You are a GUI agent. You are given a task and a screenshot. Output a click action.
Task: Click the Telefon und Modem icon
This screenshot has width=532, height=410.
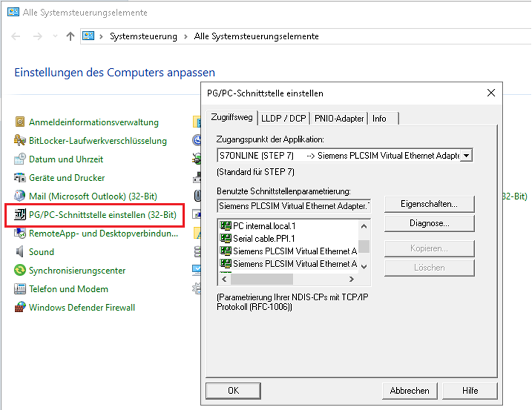[x=20, y=289]
